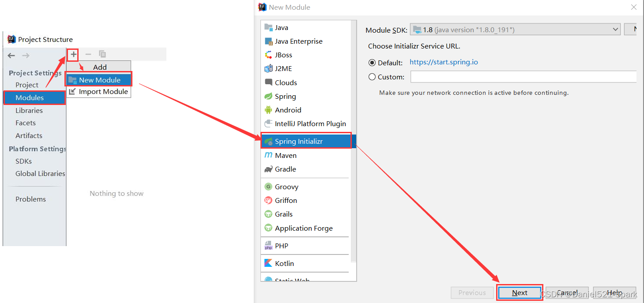Open Libraries under Project Settings

[x=29, y=110]
